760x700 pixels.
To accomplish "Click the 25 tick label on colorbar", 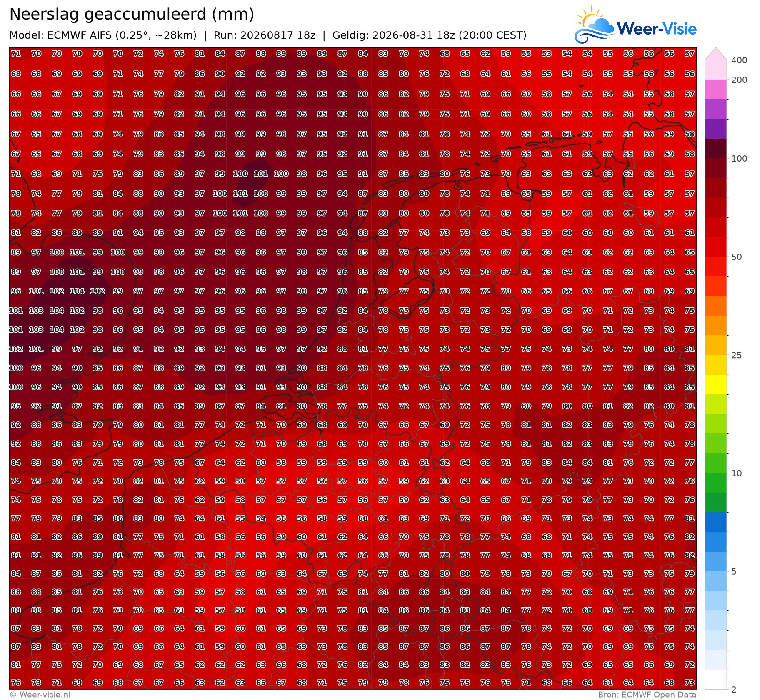I will click(737, 355).
